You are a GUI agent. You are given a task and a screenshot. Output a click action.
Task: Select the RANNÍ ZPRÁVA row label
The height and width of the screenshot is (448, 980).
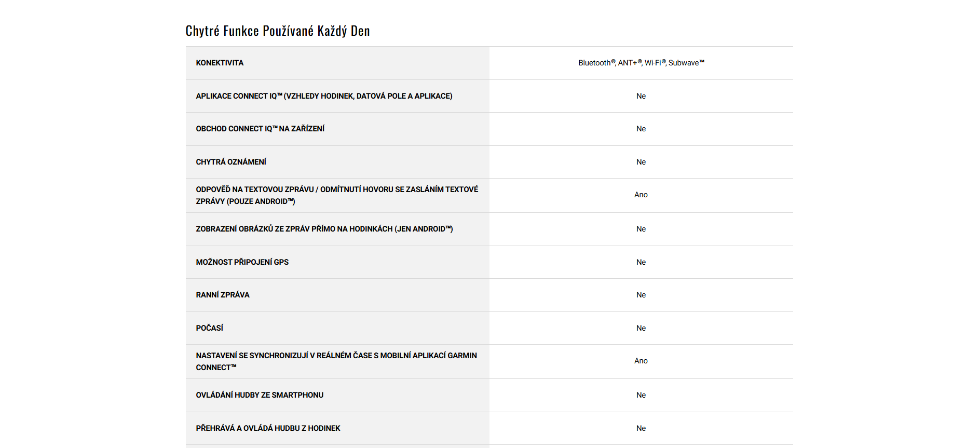tap(223, 295)
